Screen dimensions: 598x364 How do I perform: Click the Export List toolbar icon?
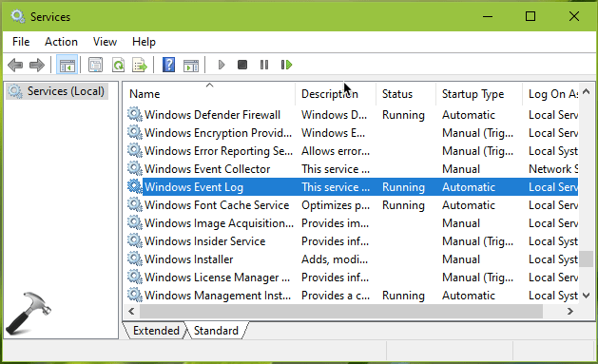140,65
